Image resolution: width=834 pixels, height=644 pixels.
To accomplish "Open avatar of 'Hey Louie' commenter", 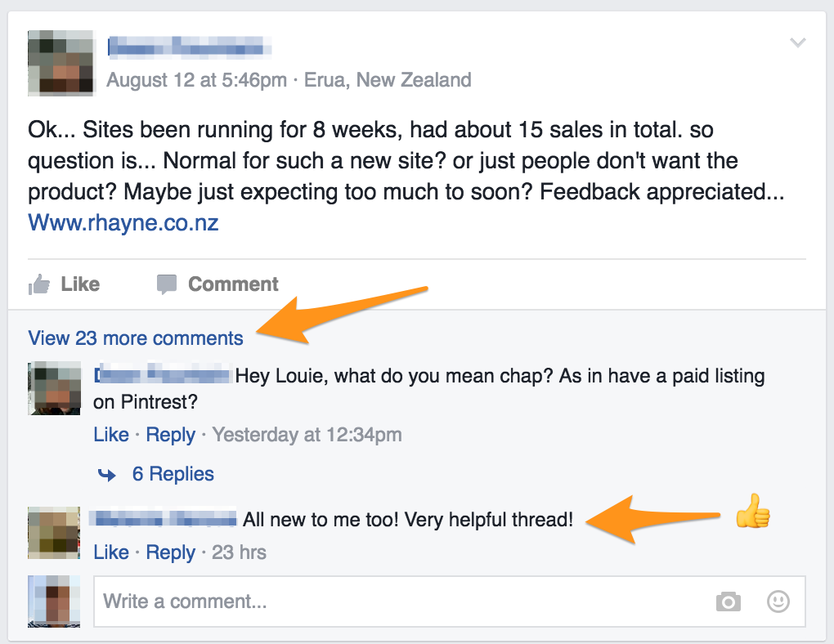I will pyautogui.click(x=54, y=388).
